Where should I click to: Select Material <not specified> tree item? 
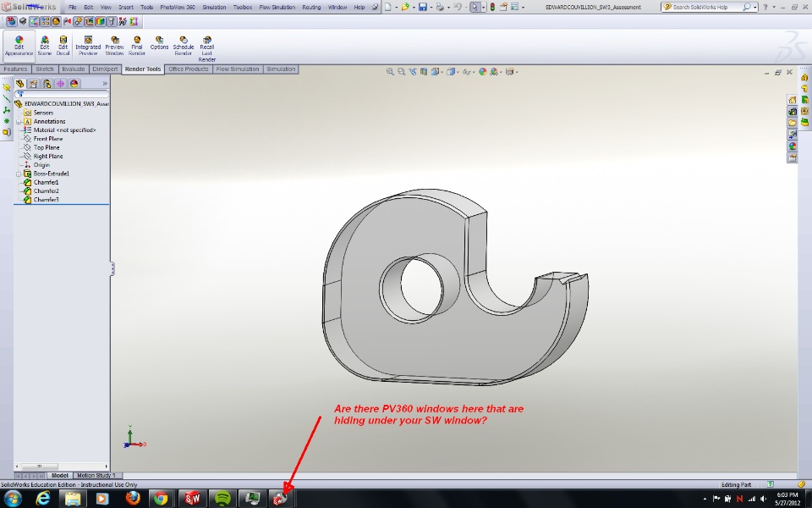point(65,130)
